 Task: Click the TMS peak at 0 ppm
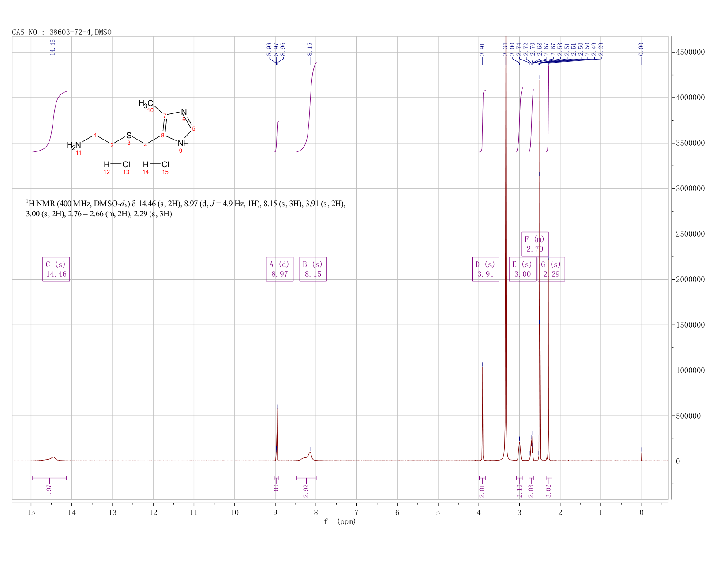(x=642, y=456)
